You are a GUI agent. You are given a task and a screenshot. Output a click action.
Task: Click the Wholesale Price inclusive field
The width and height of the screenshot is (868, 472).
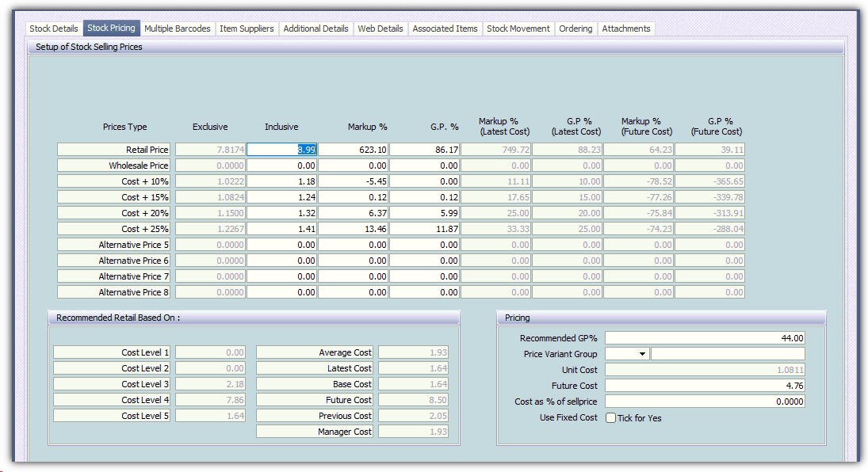[281, 166]
